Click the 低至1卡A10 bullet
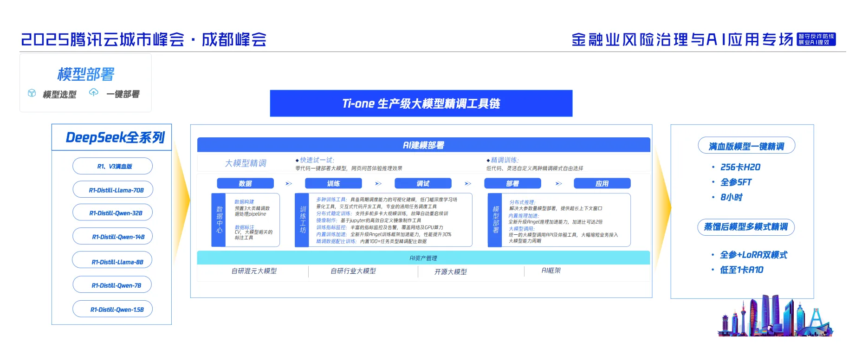 tap(742, 270)
